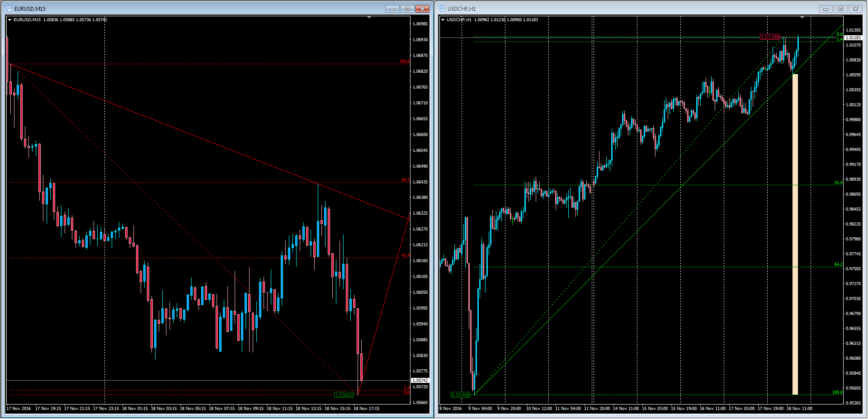The height and width of the screenshot is (419, 868).
Task: Click the EURUSD time label 18 Nov 09:15
Action: coord(250,409)
